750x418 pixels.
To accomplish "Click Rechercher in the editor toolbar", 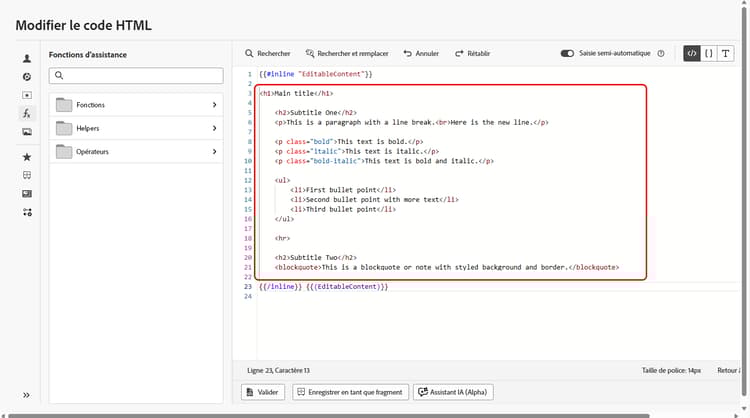I will pos(267,54).
